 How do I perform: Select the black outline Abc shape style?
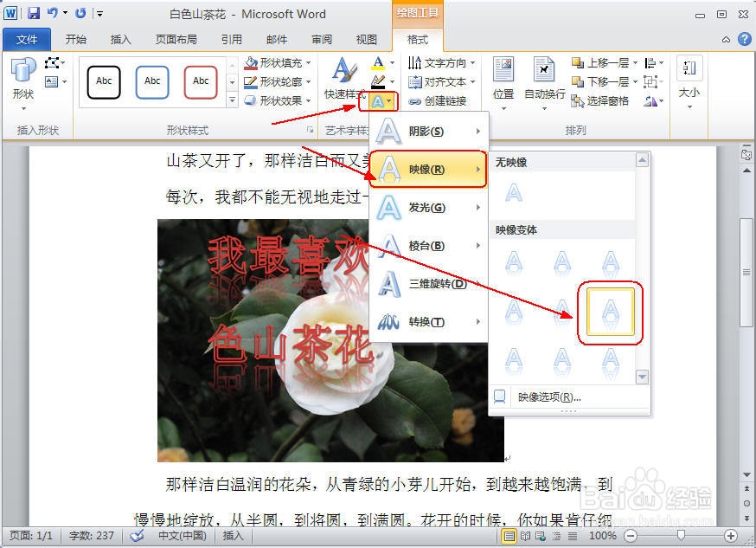pyautogui.click(x=104, y=82)
